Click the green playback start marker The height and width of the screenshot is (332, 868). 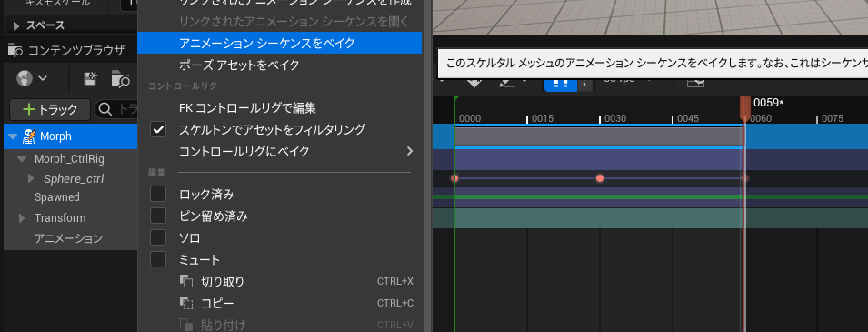coord(456,98)
